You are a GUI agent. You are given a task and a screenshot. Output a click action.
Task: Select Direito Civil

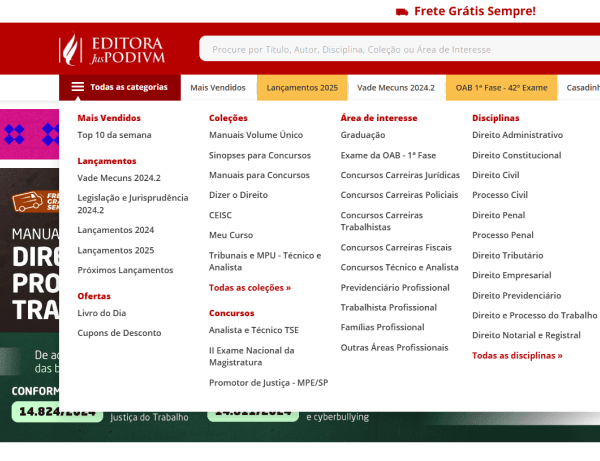coord(496,175)
